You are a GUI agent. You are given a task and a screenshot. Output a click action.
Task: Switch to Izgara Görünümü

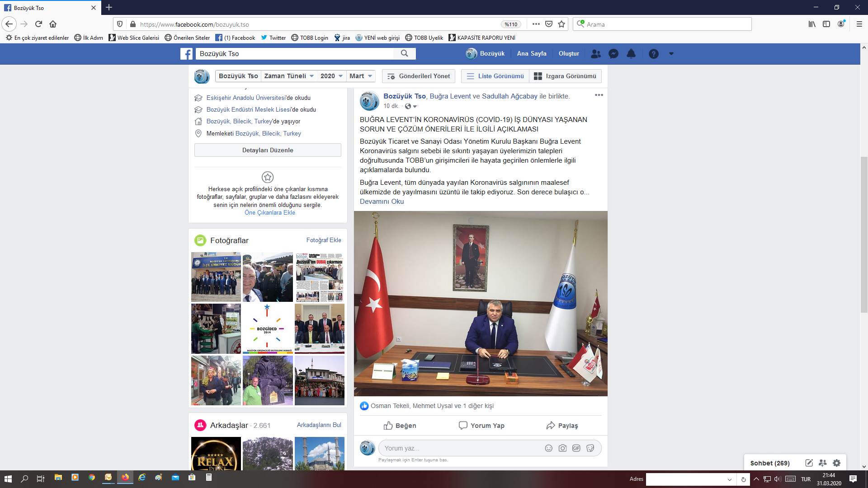click(x=565, y=76)
